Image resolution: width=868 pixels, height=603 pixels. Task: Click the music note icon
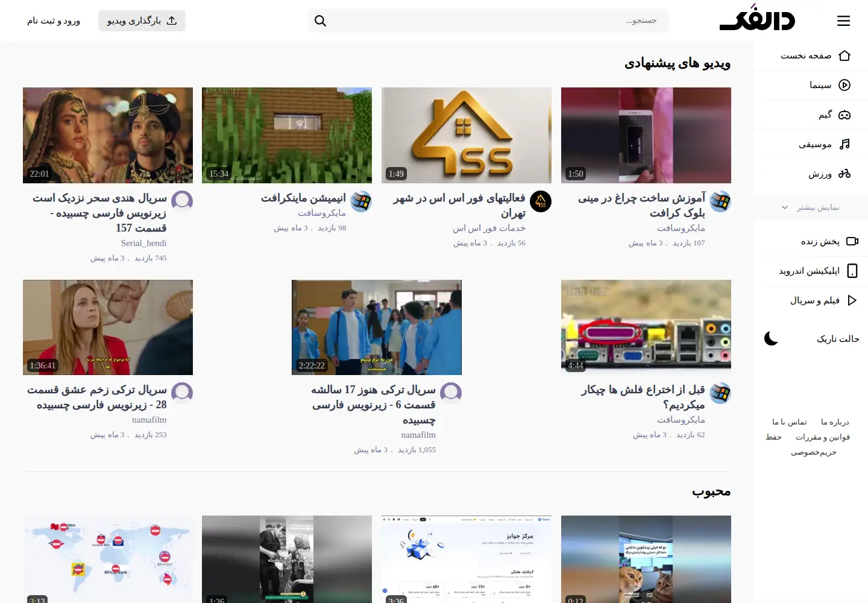(x=844, y=144)
